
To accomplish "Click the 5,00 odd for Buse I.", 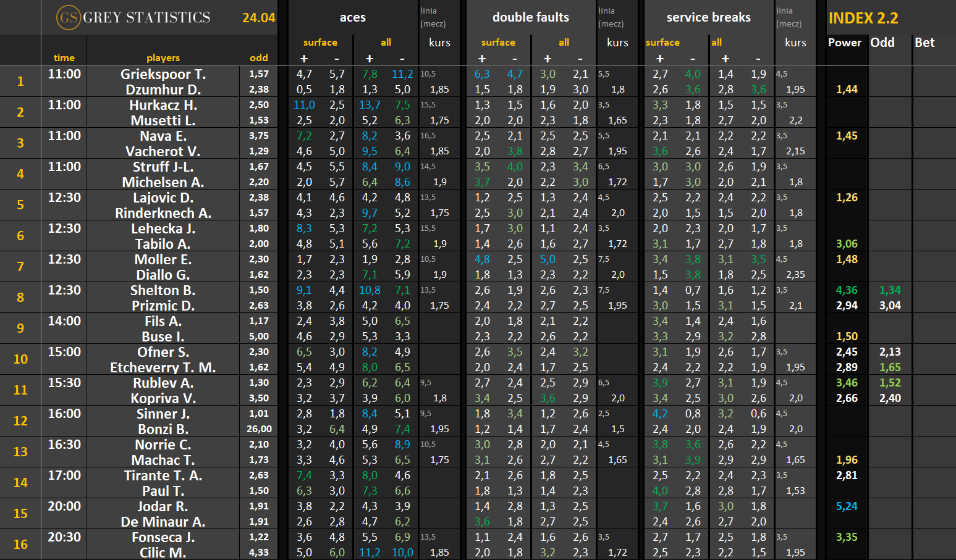I will (x=259, y=336).
